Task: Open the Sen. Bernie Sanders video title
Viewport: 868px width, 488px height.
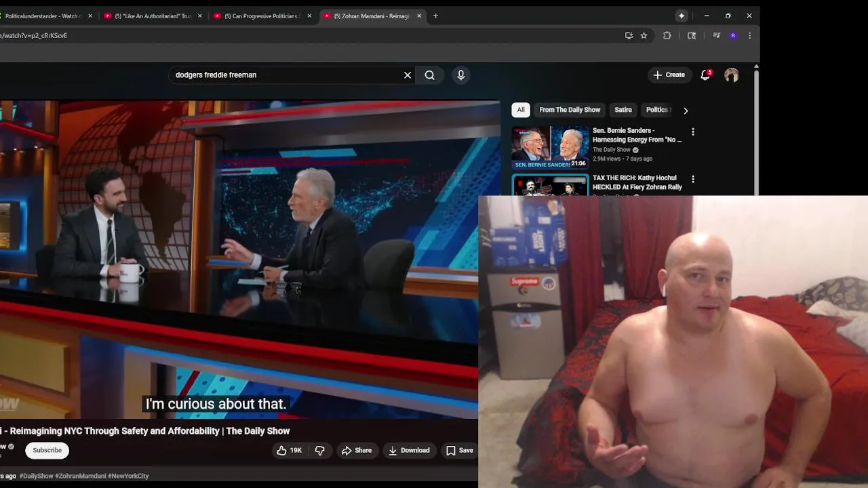Action: click(637, 135)
